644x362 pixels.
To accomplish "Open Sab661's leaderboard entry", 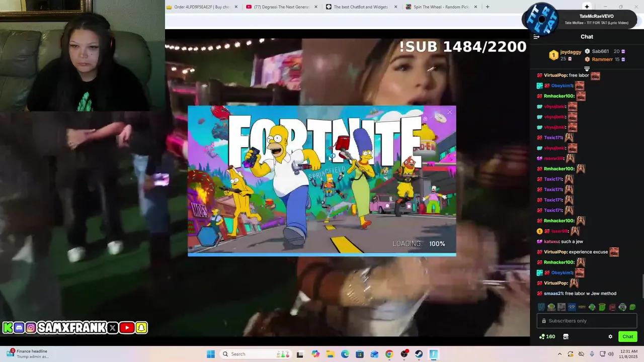I will point(605,51).
